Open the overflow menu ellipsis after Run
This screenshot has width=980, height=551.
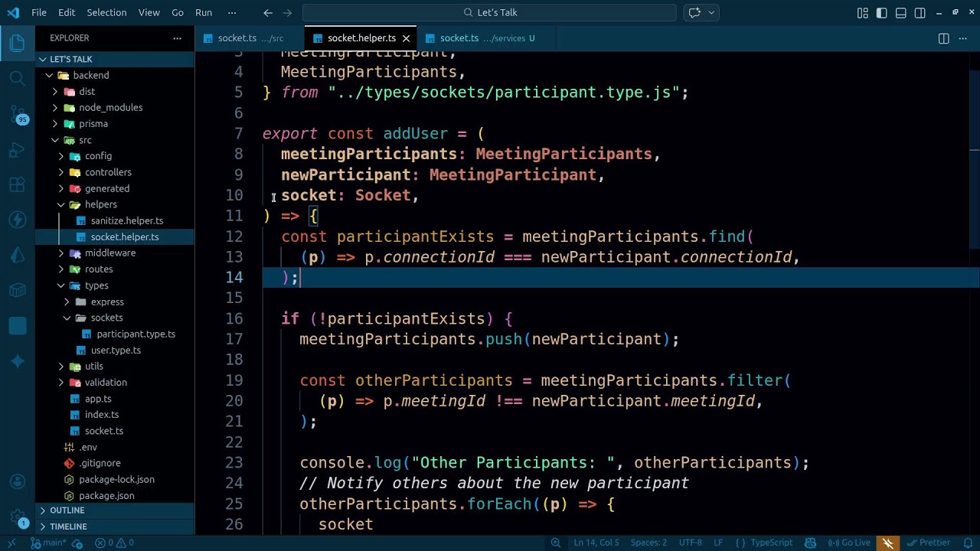coord(232,12)
